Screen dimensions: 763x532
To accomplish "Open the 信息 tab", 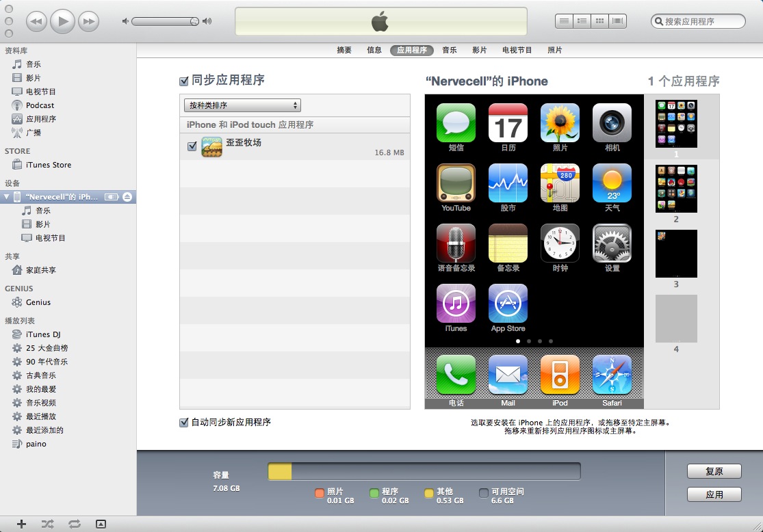I will [x=374, y=50].
